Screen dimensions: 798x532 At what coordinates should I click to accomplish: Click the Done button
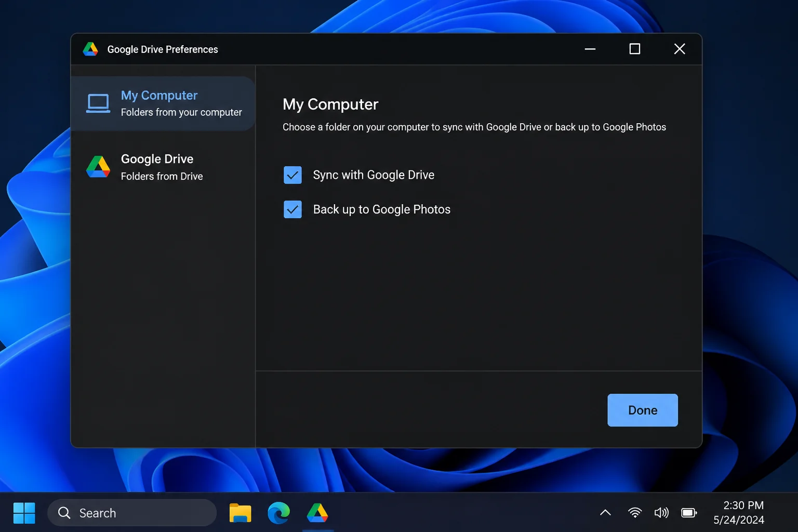pyautogui.click(x=643, y=410)
